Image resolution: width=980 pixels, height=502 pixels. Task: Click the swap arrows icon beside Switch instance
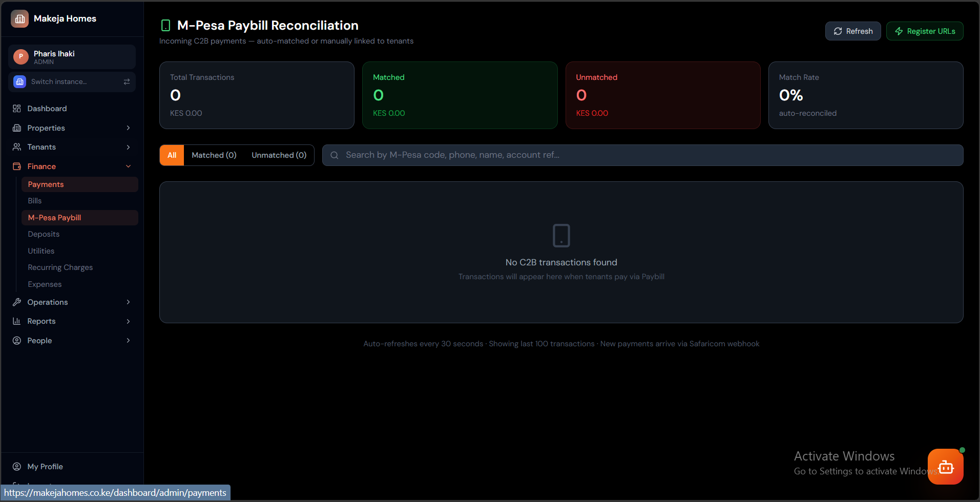pos(127,82)
